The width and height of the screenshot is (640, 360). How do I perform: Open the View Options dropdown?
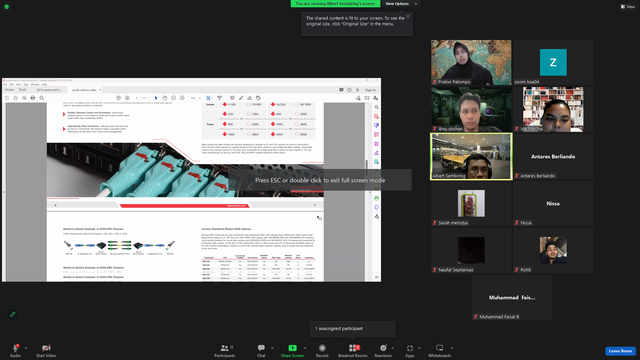coord(401,4)
